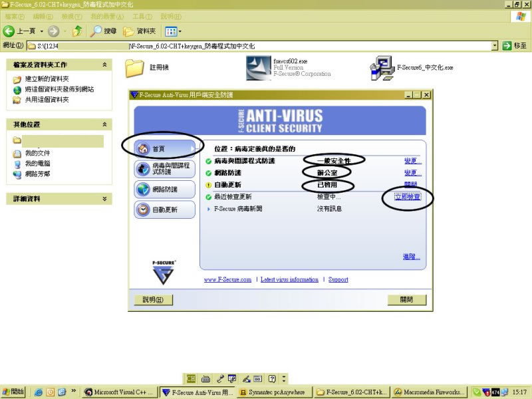This screenshot has width=532, height=399.
Task: Click the 資料夾 folders toolbar button
Action: 140,31
